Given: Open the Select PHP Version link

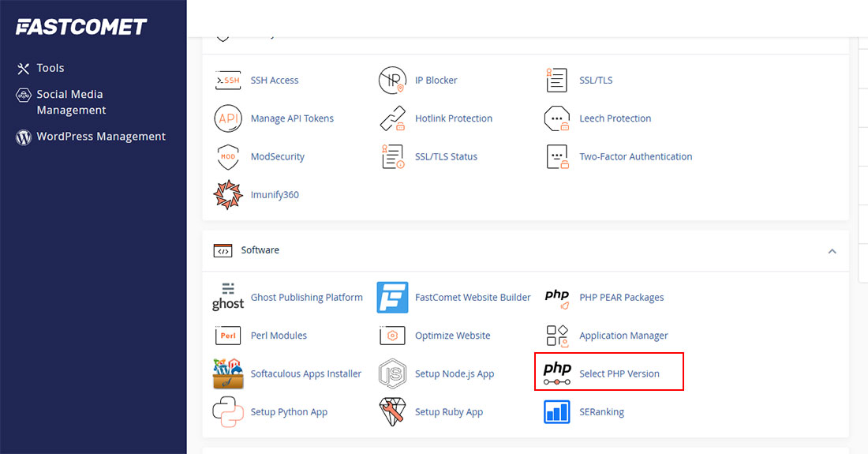Looking at the screenshot, I should 619,374.
